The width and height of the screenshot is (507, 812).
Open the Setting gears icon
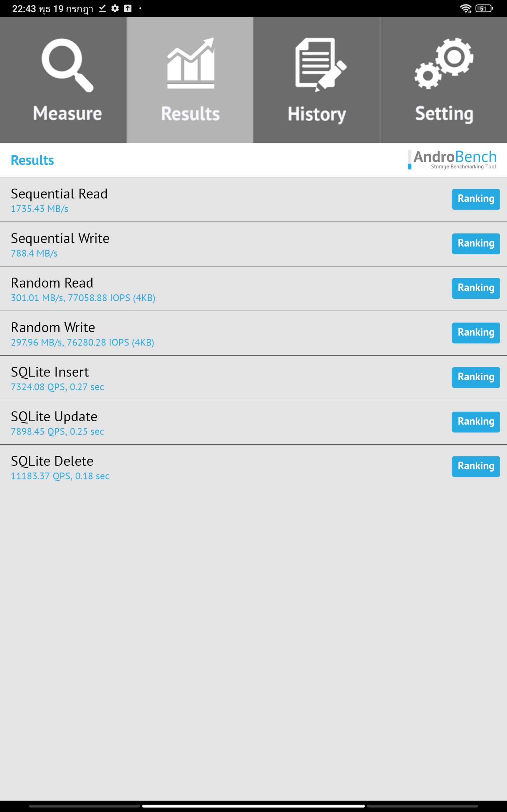[x=444, y=63]
